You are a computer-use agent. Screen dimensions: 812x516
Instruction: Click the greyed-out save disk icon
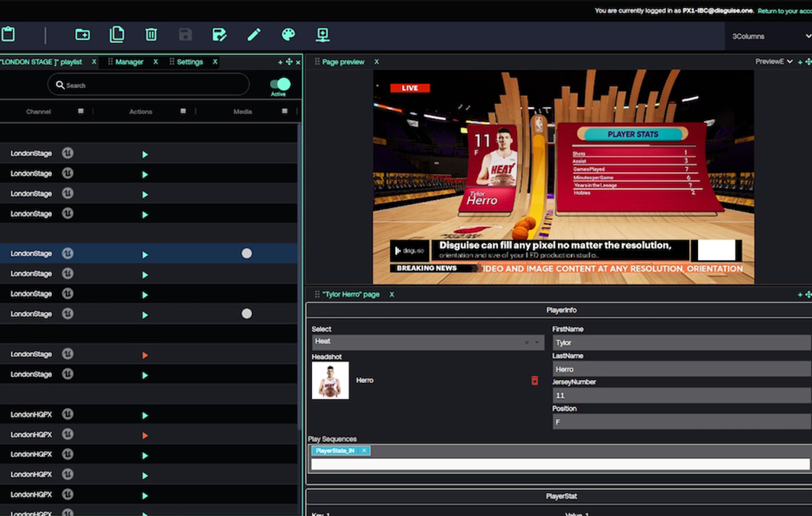point(185,34)
